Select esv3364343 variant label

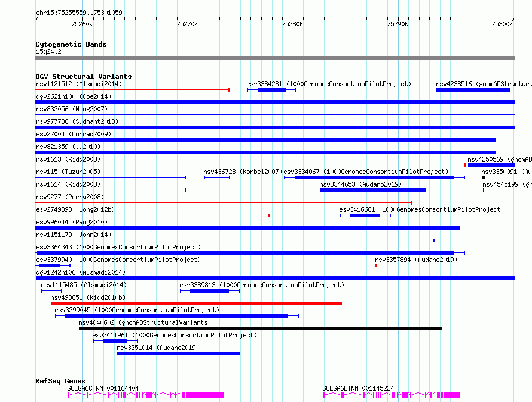click(x=118, y=247)
